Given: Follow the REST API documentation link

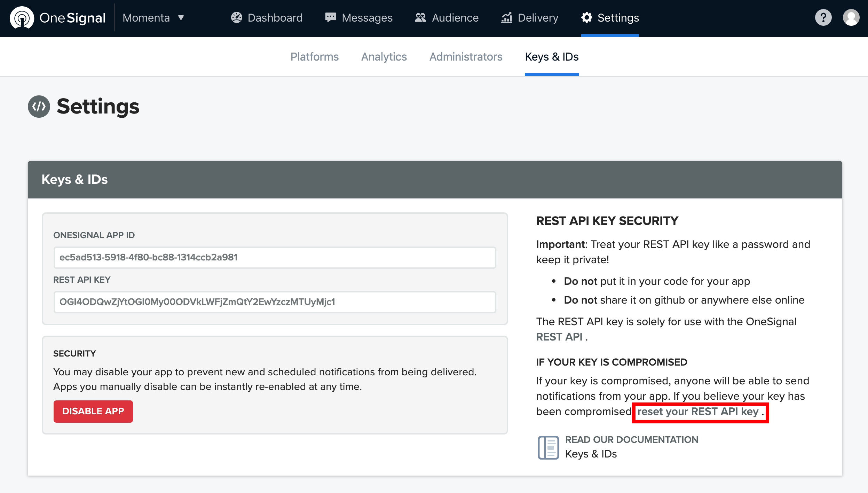Looking at the screenshot, I should [x=559, y=337].
